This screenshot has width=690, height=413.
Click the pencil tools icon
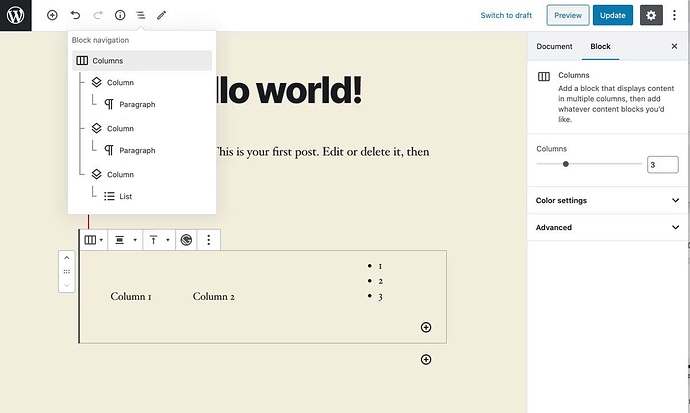pyautogui.click(x=162, y=16)
